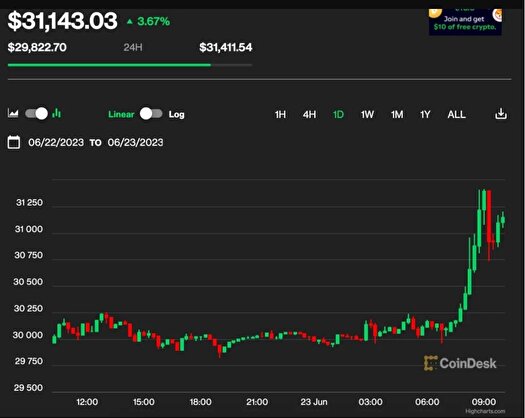Open the end date 06/23/2023 field
The image size is (525, 418).
pyautogui.click(x=135, y=142)
